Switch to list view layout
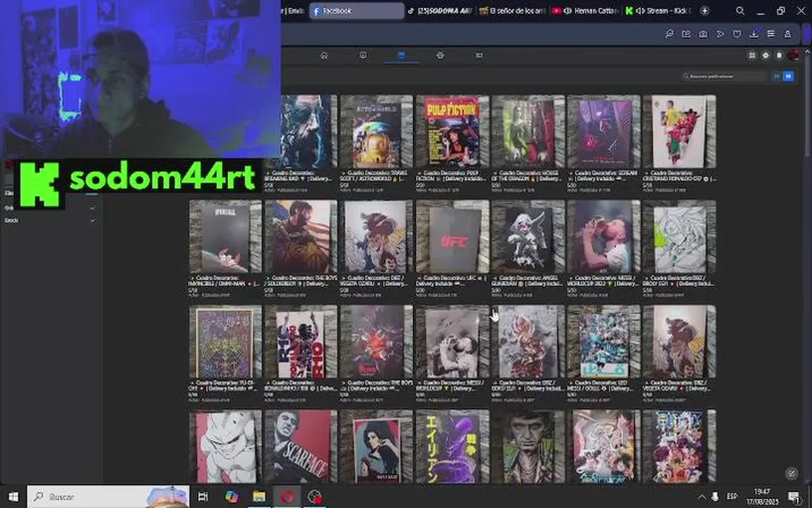Image resolution: width=812 pixels, height=508 pixels. 776,77
